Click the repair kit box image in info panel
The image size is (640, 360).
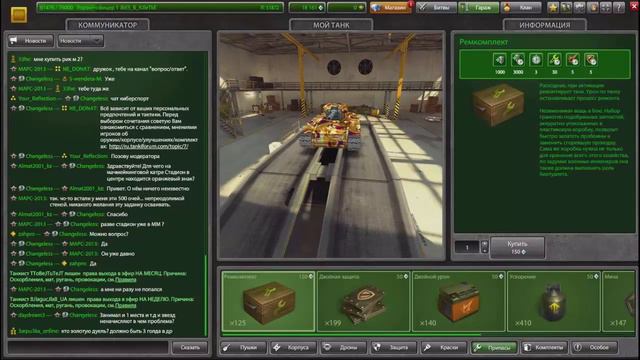[x=498, y=104]
